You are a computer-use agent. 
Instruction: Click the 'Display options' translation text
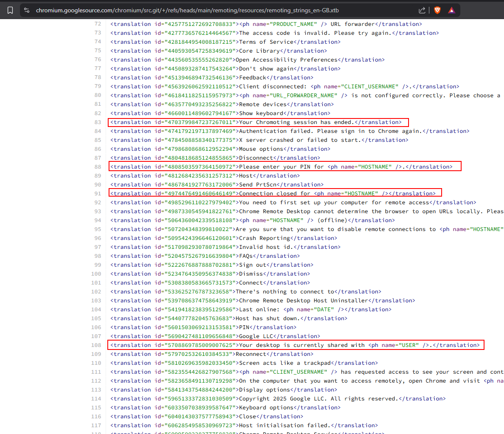(265, 389)
